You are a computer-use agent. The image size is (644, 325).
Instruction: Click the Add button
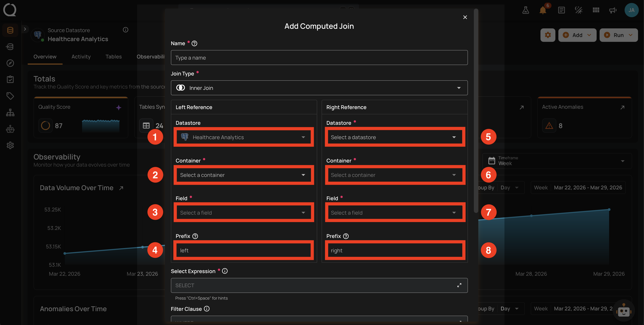(577, 35)
